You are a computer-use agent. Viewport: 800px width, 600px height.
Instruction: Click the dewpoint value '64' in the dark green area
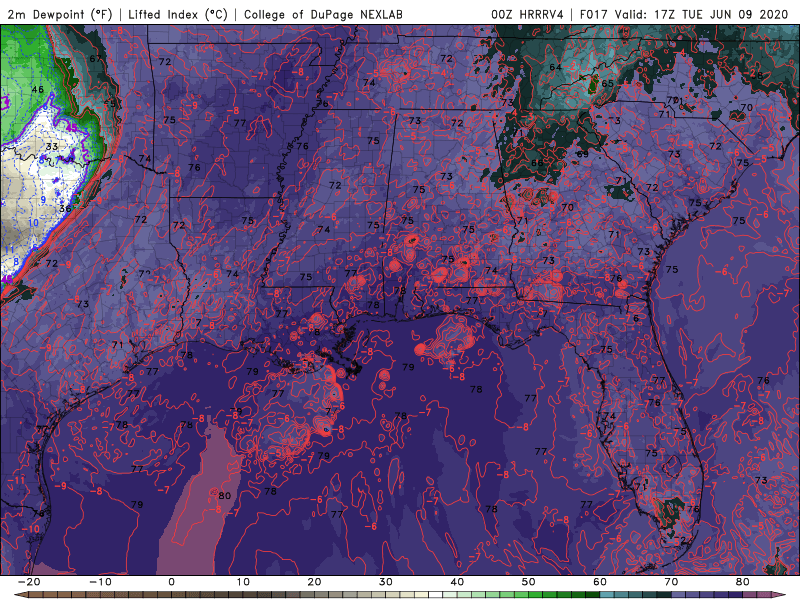(x=555, y=67)
